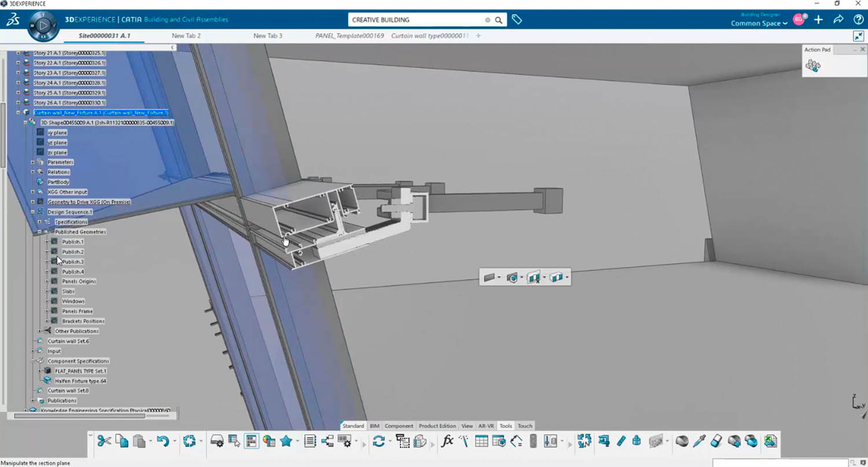Open the Common Space dropdown

(759, 24)
